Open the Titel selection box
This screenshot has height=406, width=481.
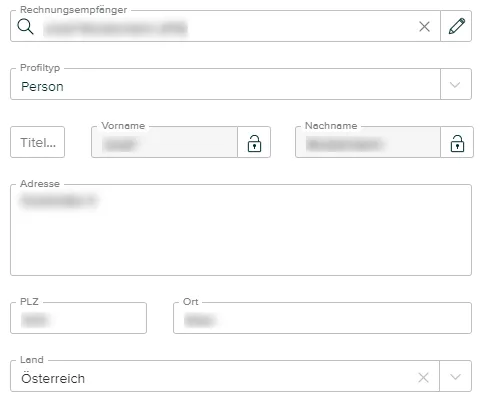coord(38,142)
